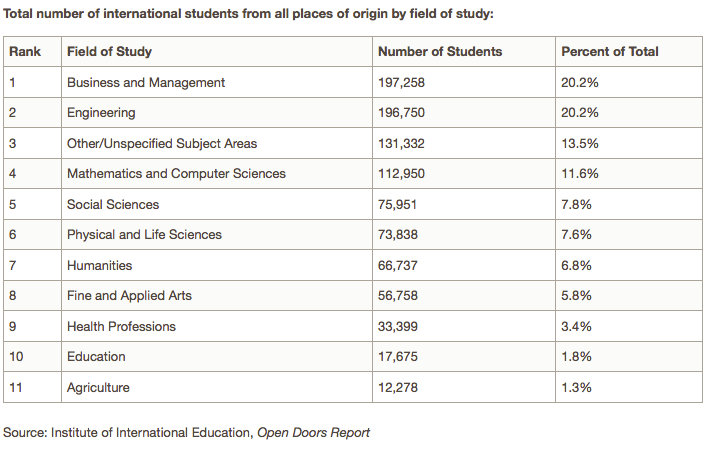The width and height of the screenshot is (719, 453).
Task: Click Physical and Life Sciences cell
Action: [144, 235]
